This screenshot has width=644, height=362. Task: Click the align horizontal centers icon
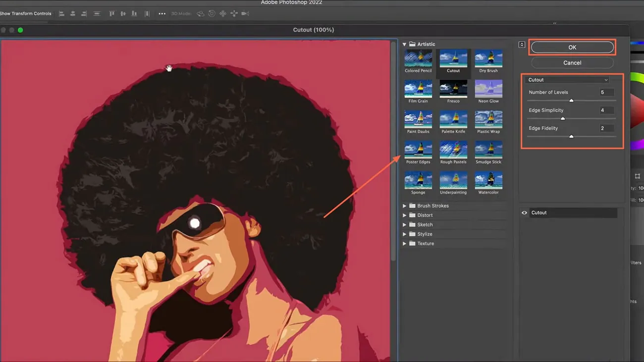(x=73, y=14)
